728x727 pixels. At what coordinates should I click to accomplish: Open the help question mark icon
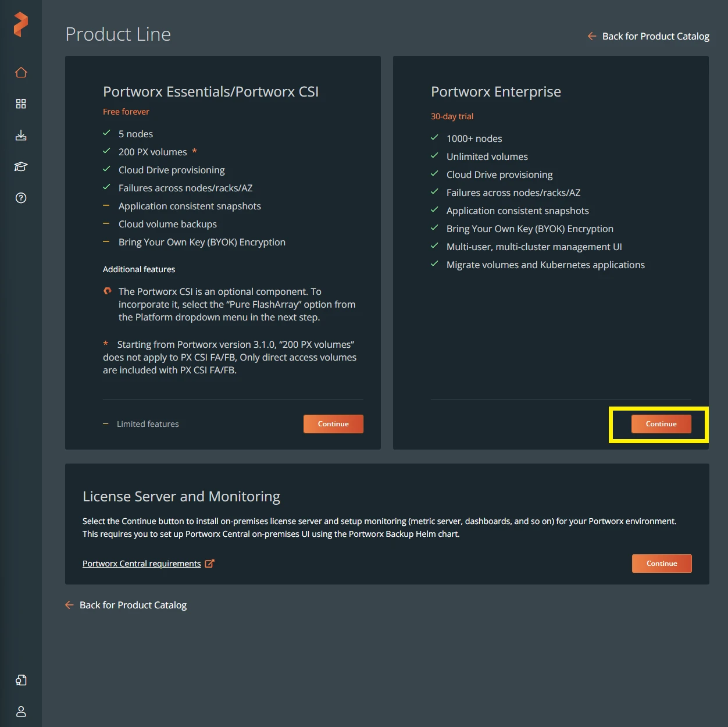21,198
